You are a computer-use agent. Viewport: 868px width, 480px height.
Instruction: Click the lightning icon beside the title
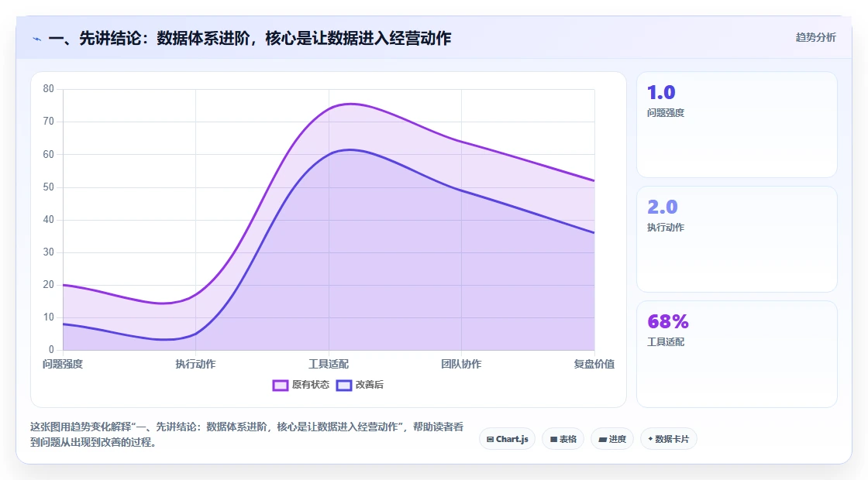tap(37, 39)
